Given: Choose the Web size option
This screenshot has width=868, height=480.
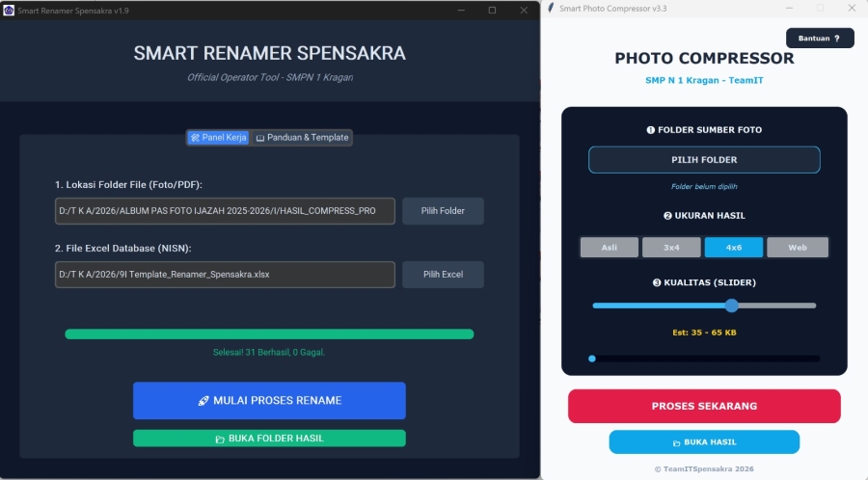Looking at the screenshot, I should [798, 248].
